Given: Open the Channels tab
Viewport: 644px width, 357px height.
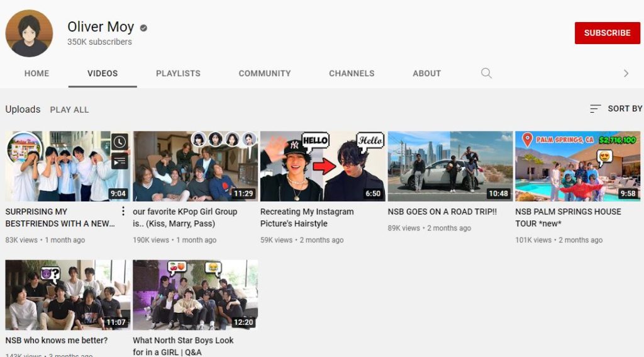Looking at the screenshot, I should 352,73.
